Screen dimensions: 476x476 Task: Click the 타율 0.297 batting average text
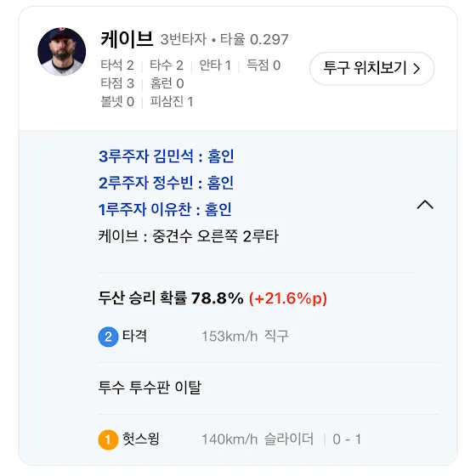[254, 39]
